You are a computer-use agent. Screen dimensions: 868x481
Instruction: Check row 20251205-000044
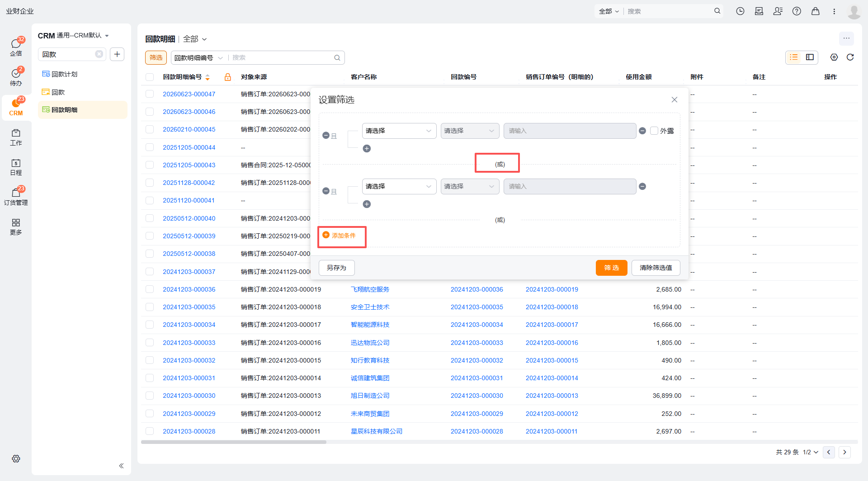150,147
